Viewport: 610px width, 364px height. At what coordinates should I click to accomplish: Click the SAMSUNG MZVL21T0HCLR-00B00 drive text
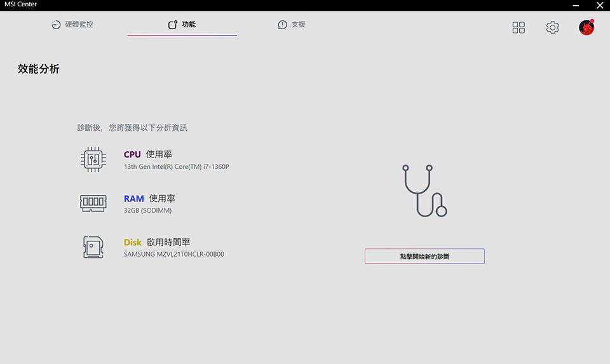pos(174,254)
